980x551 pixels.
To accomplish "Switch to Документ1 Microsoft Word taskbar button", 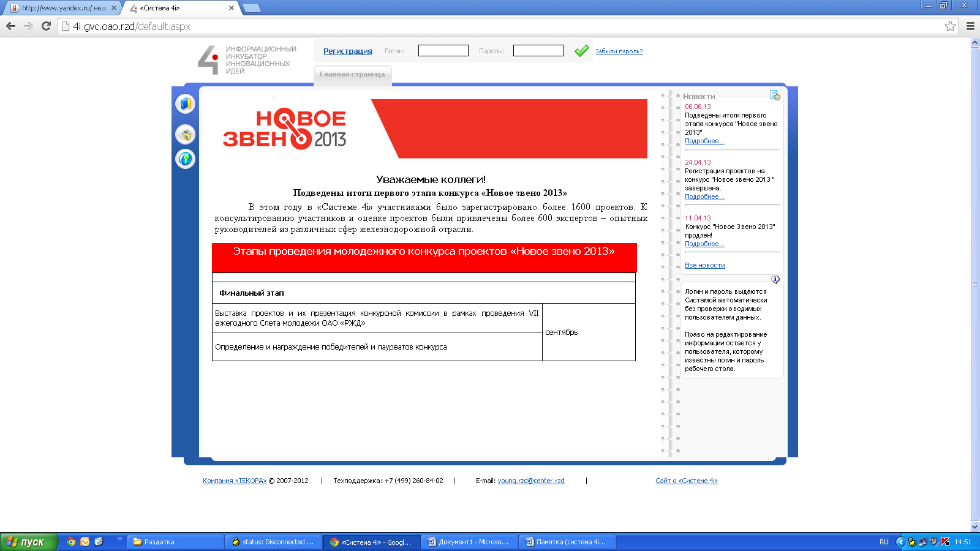I will pos(470,542).
